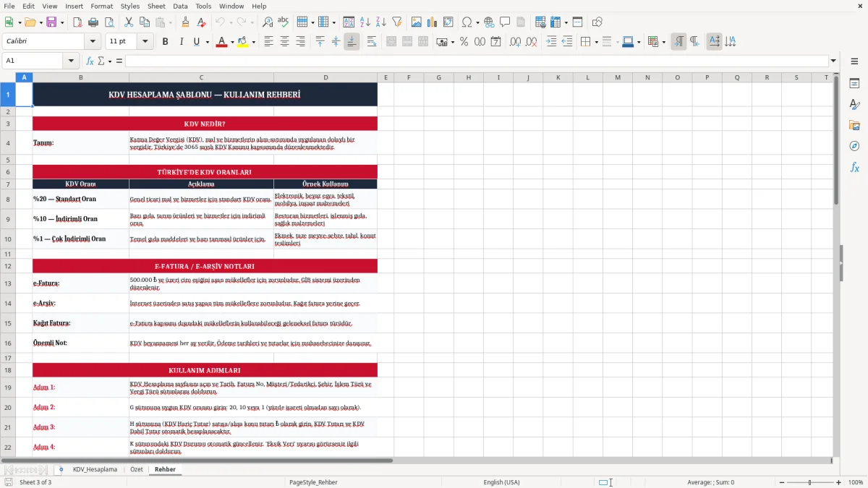Open font color dropdown arrow
Image resolution: width=868 pixels, height=488 pixels.
(x=231, y=42)
